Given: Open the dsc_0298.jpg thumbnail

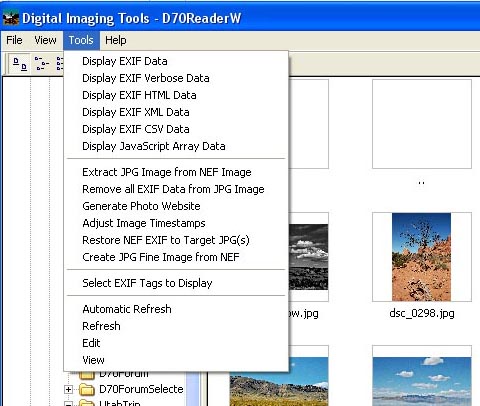Looking at the screenshot, I should pos(422,257).
